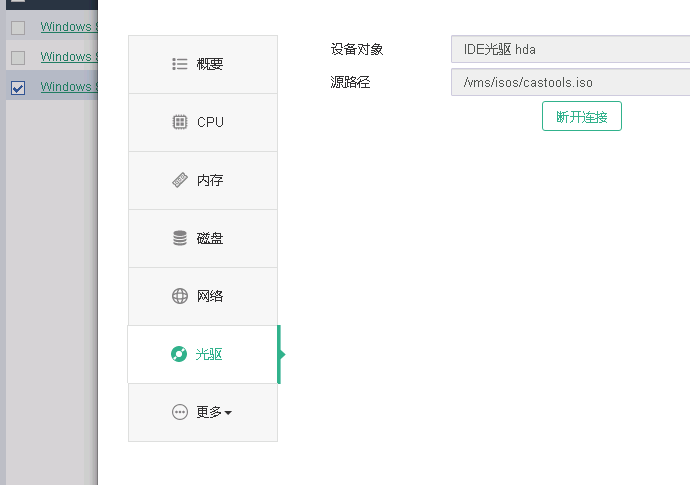
Task: Open the first Windows VM link
Action: point(68,27)
